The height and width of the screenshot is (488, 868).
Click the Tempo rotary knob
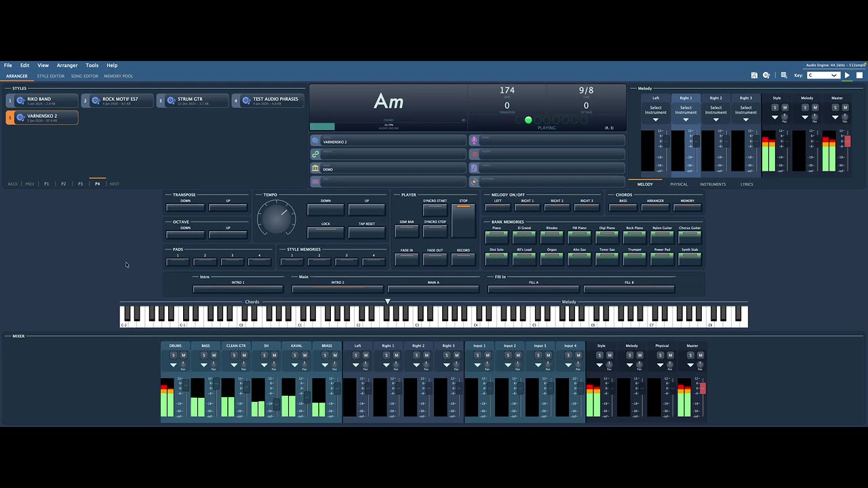277,218
